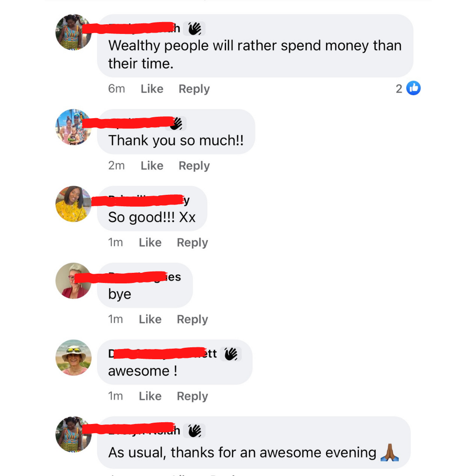Open profile photo beside 'So good!!! Xx'
The height and width of the screenshot is (476, 476).
point(74,204)
